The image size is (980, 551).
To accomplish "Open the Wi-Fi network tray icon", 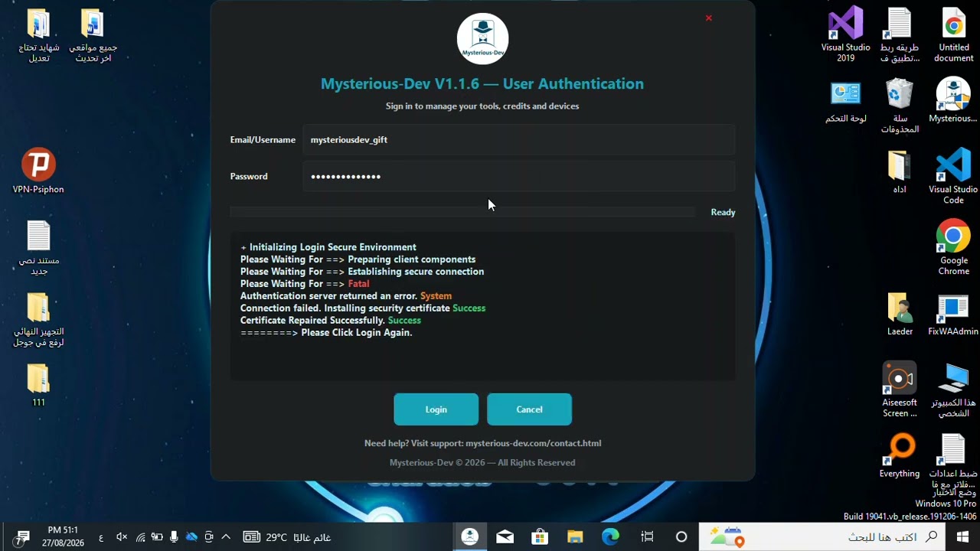I will point(140,537).
